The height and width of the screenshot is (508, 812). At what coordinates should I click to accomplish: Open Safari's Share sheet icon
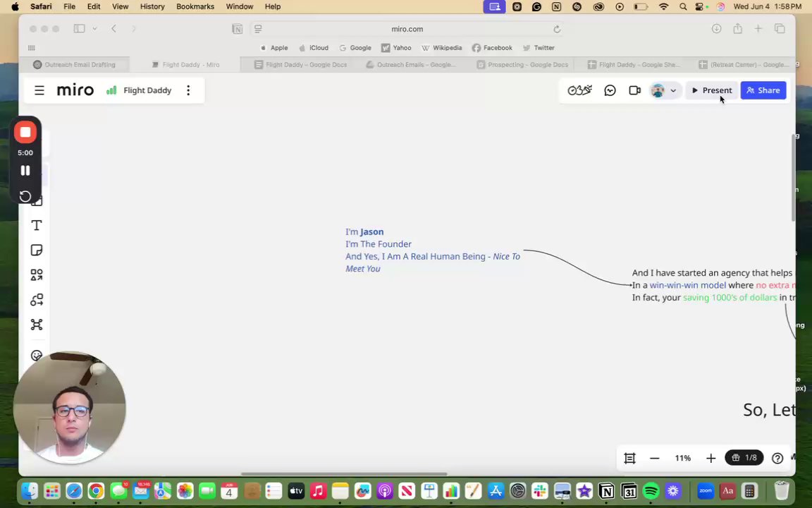(x=737, y=28)
